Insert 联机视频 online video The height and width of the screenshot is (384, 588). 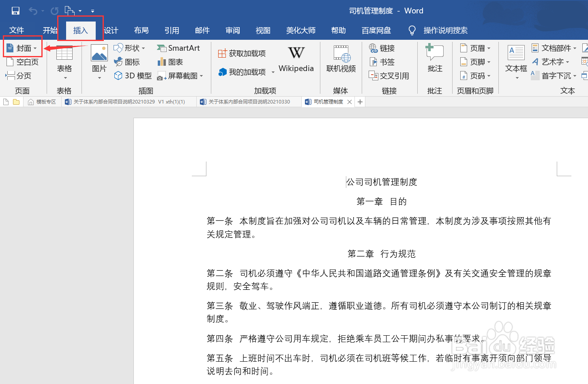[x=341, y=59]
